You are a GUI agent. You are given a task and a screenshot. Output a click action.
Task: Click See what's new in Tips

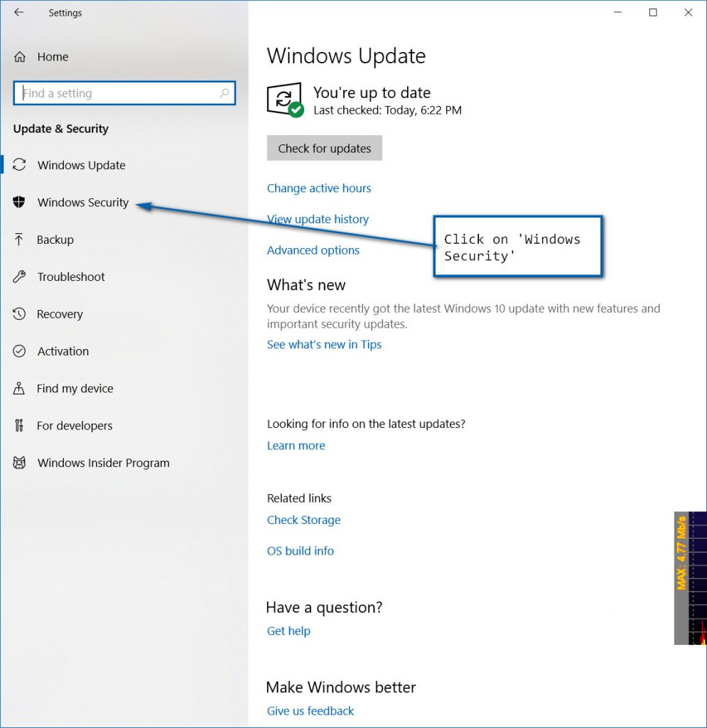point(324,344)
